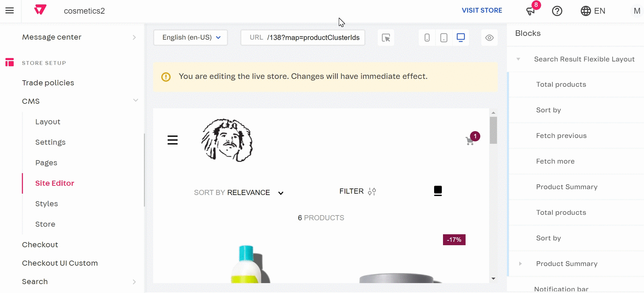Switch preview to tablet view
644x293 pixels.
tap(444, 38)
